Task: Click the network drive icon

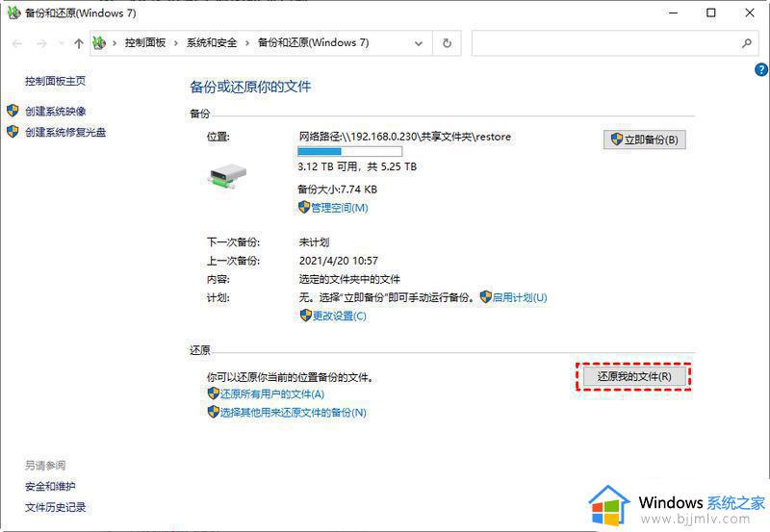Action: (227, 176)
